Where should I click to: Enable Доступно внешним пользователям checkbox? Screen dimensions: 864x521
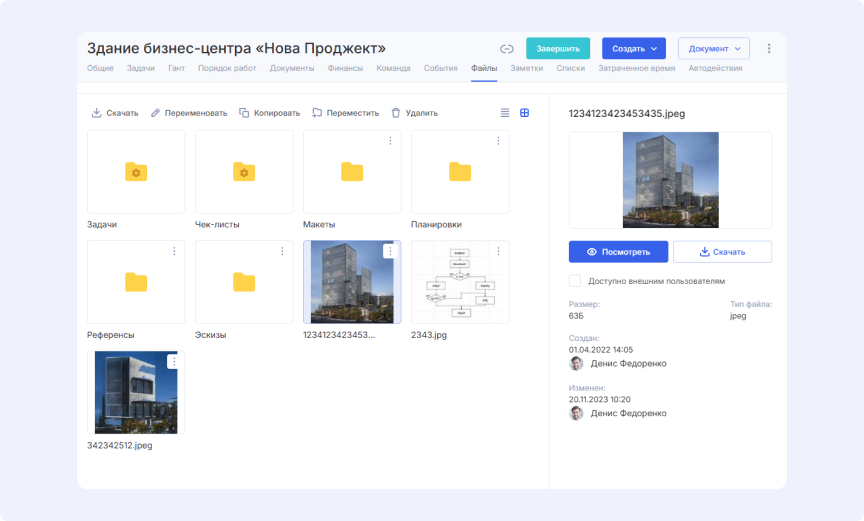coord(575,281)
